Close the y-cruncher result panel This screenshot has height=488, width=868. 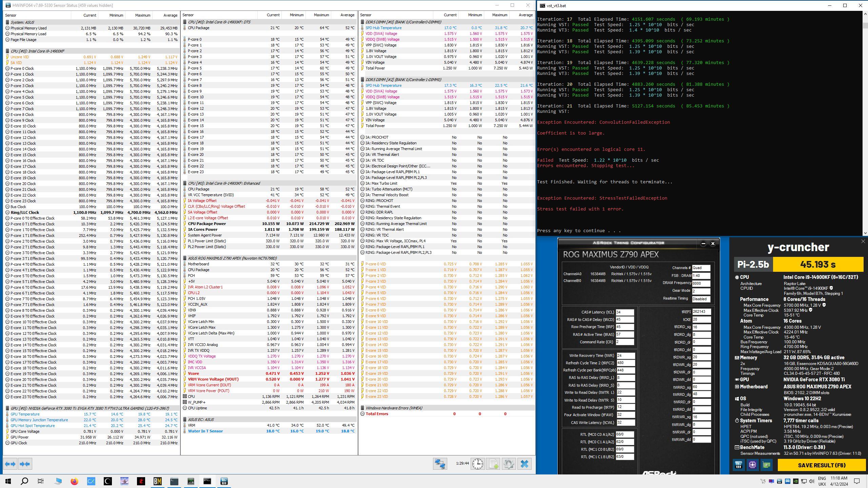click(x=863, y=241)
